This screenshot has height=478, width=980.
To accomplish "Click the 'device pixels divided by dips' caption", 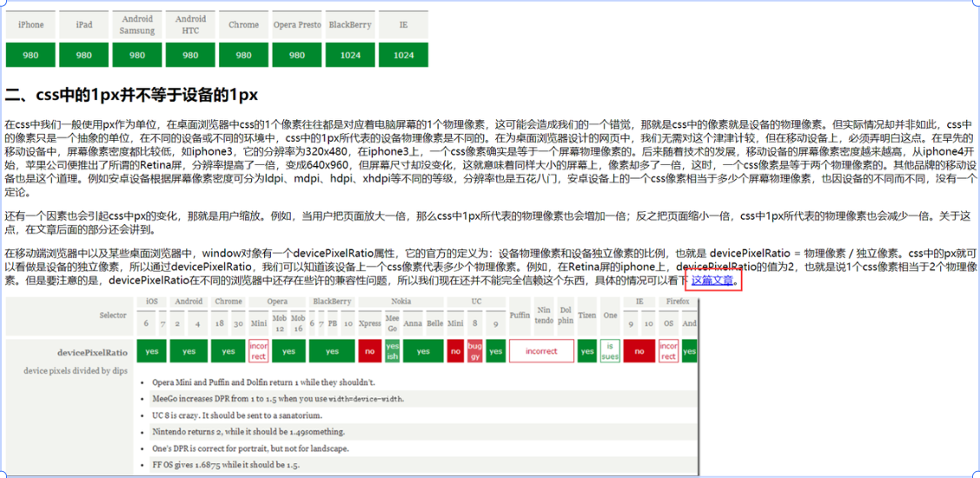I will click(76, 370).
